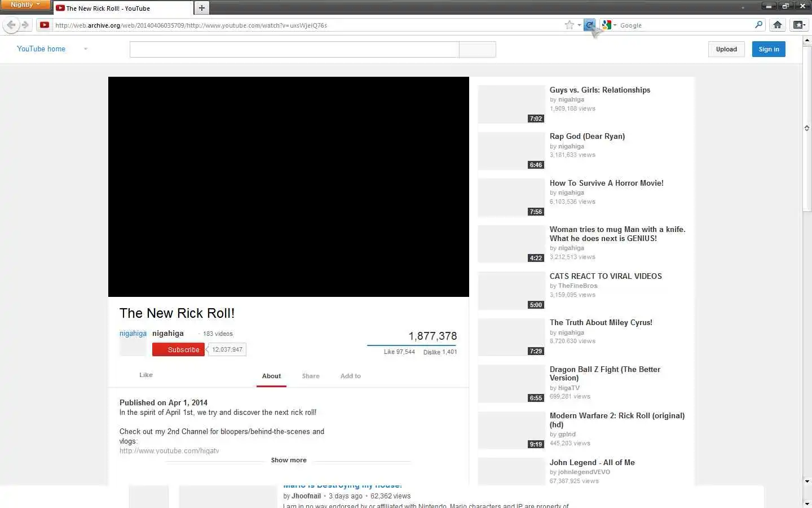
Task: Open 'The Truth About Miley Cyrus!' title link
Action: (x=601, y=322)
